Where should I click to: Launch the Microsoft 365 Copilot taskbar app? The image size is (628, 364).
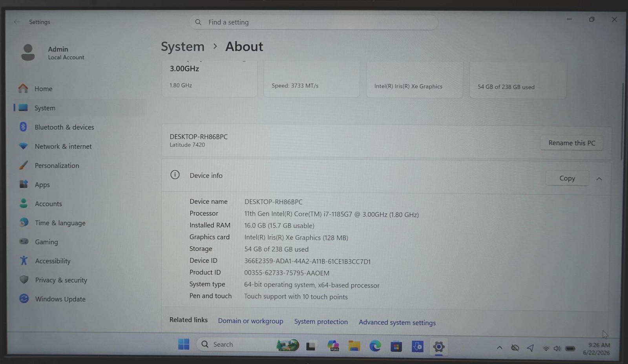333,346
